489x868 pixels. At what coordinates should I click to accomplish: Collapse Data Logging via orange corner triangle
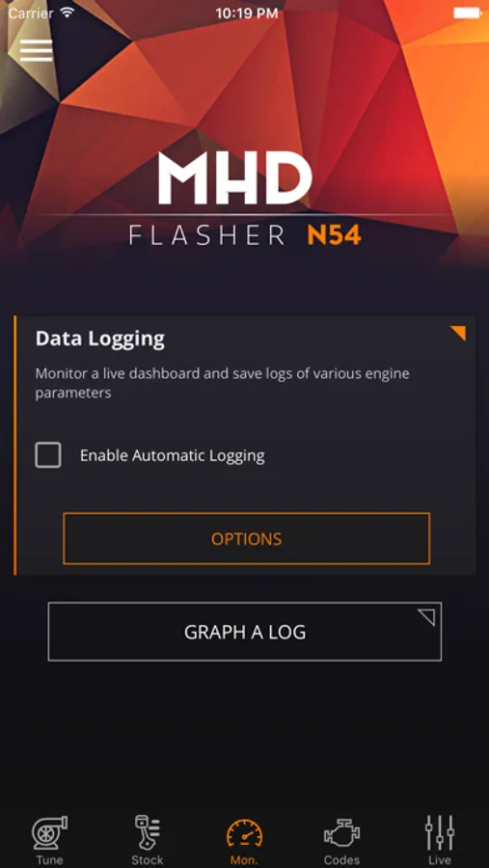tap(458, 334)
